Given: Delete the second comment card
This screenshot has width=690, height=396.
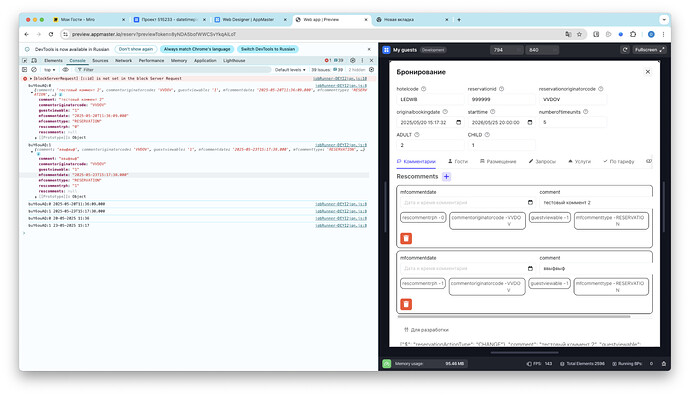Looking at the screenshot, I should coord(406,304).
